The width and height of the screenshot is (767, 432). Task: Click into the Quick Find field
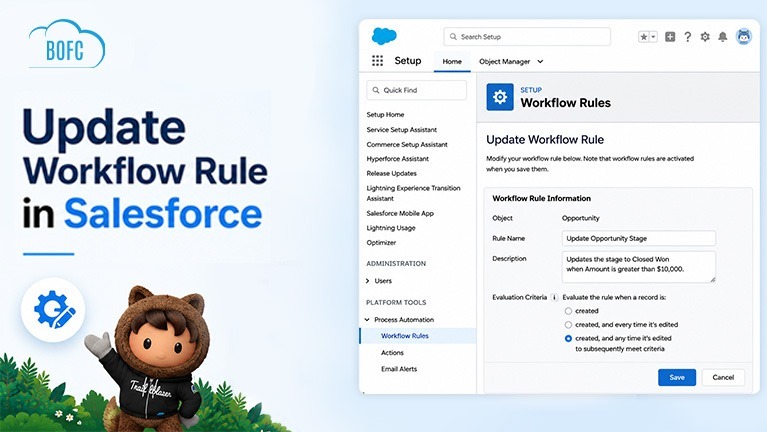416,90
